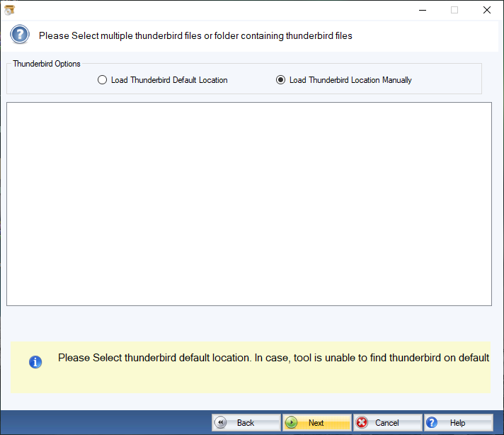Click the blue info icon in yellow note

(x=35, y=362)
